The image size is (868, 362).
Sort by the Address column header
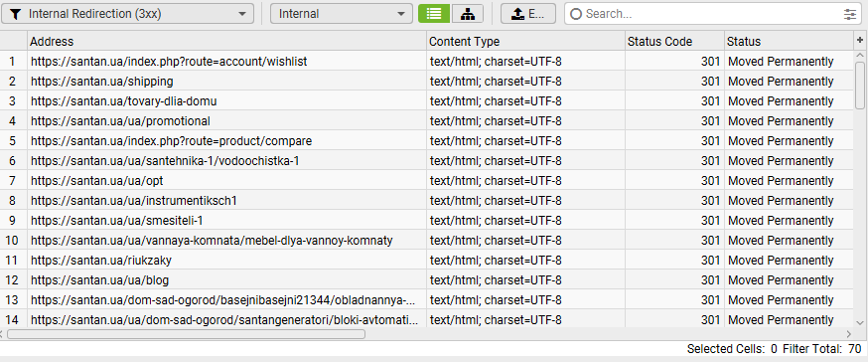(227, 41)
